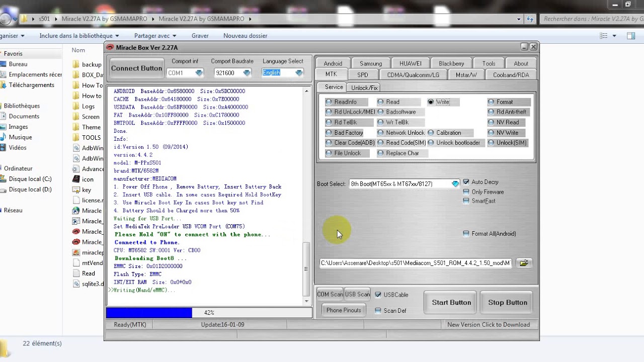Viewport: 644px width, 362px height.
Task: Switch to the Samsung tab
Action: pyautogui.click(x=371, y=63)
